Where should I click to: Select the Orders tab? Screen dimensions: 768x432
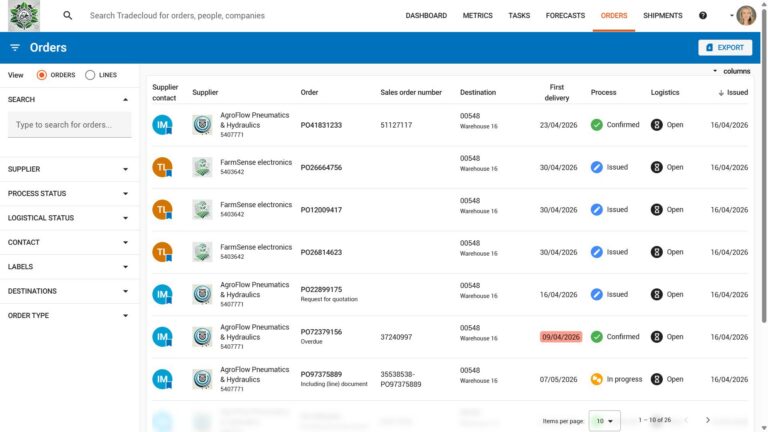(x=614, y=16)
